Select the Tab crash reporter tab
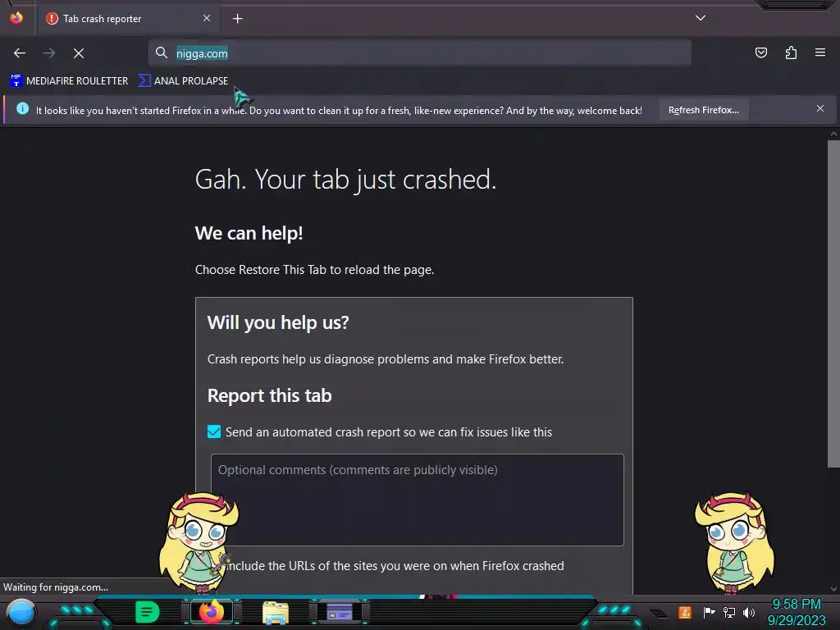Viewport: 840px width, 630px height. pyautogui.click(x=129, y=19)
